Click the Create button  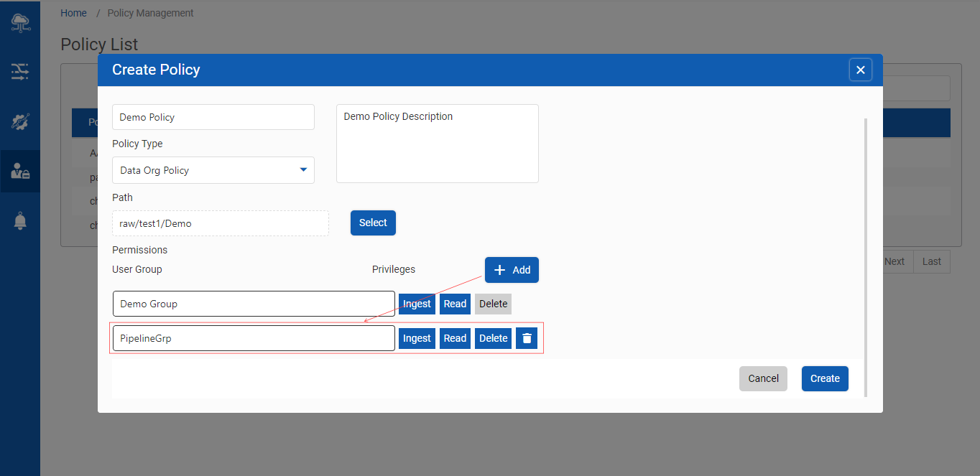[x=825, y=378]
